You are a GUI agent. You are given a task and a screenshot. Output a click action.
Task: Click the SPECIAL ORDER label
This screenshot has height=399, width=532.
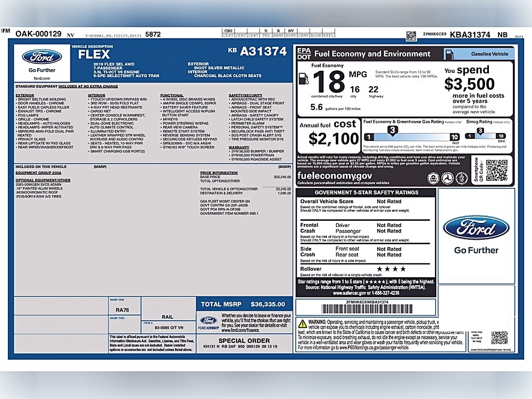tap(244, 340)
